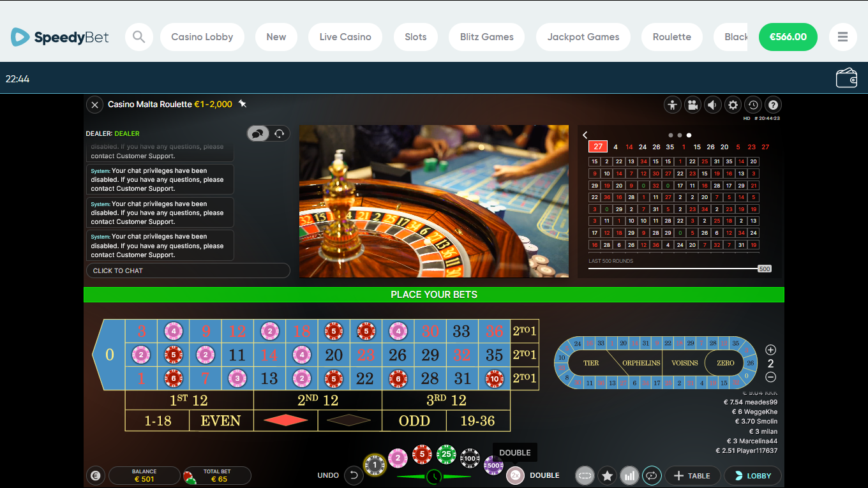
Task: Adjust the last 500 rounds slider handle
Action: point(764,269)
